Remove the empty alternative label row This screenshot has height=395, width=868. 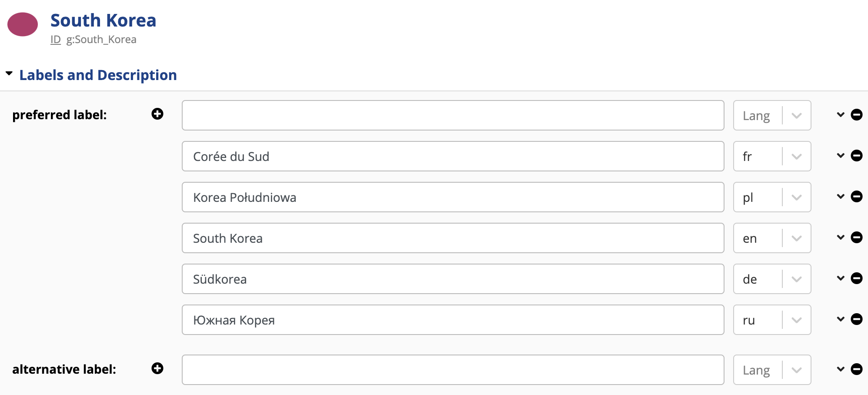click(857, 369)
